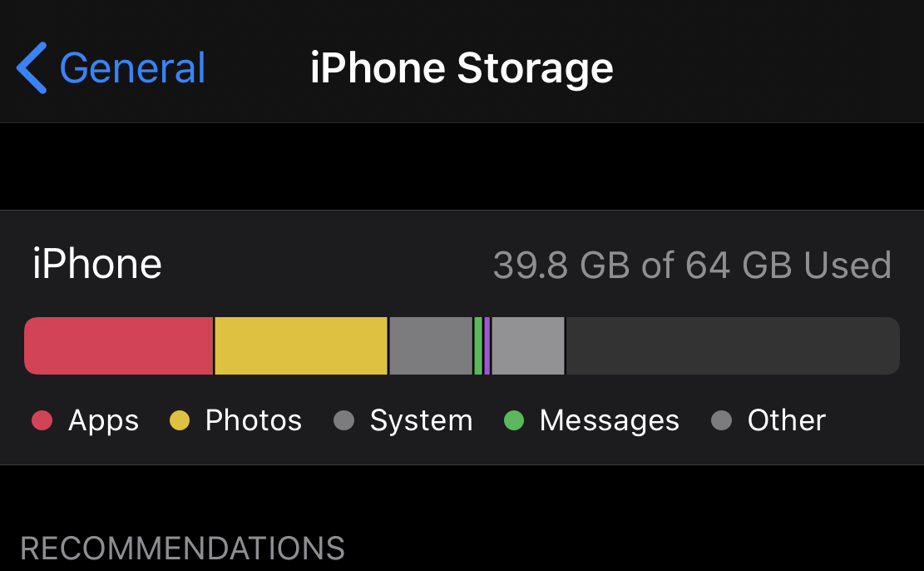Click the 39.8 GB of 64 GB Used text
This screenshot has width=924, height=571.
tap(692, 266)
